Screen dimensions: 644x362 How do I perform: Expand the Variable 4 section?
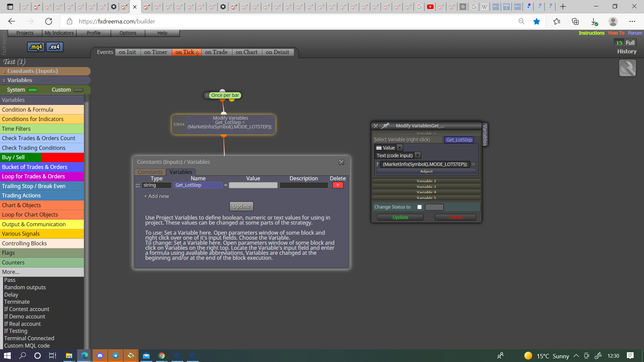click(426, 192)
